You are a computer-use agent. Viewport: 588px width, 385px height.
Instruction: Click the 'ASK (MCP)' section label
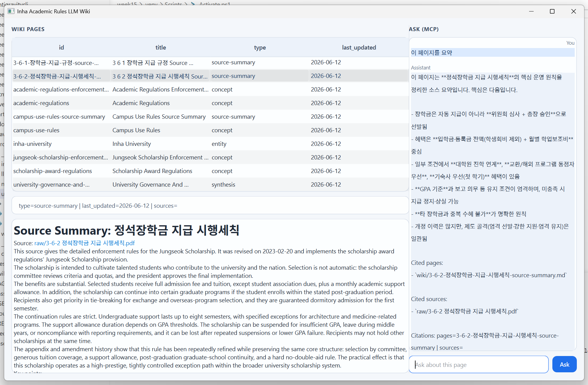(x=424, y=29)
